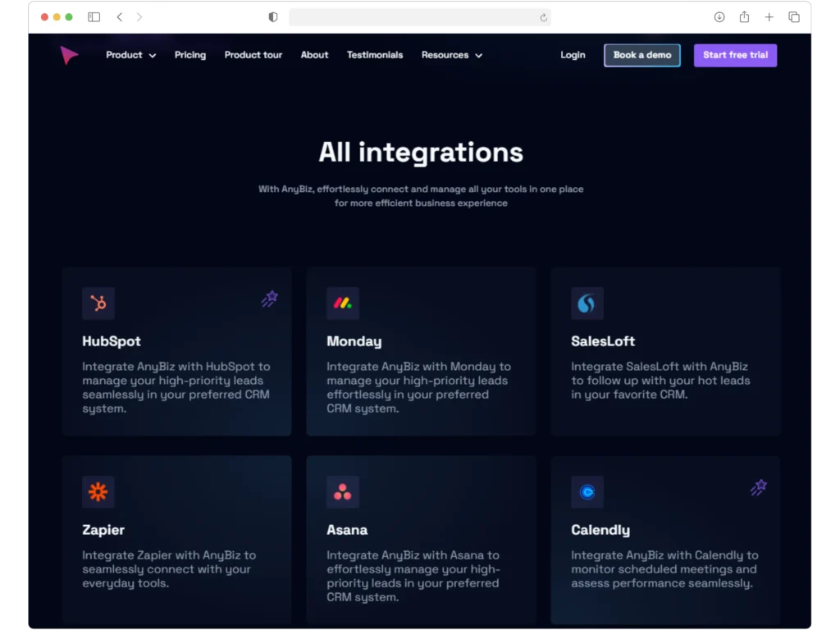Click the Calendly card description text
The width and height of the screenshot is (840, 630).
pyautogui.click(x=664, y=569)
